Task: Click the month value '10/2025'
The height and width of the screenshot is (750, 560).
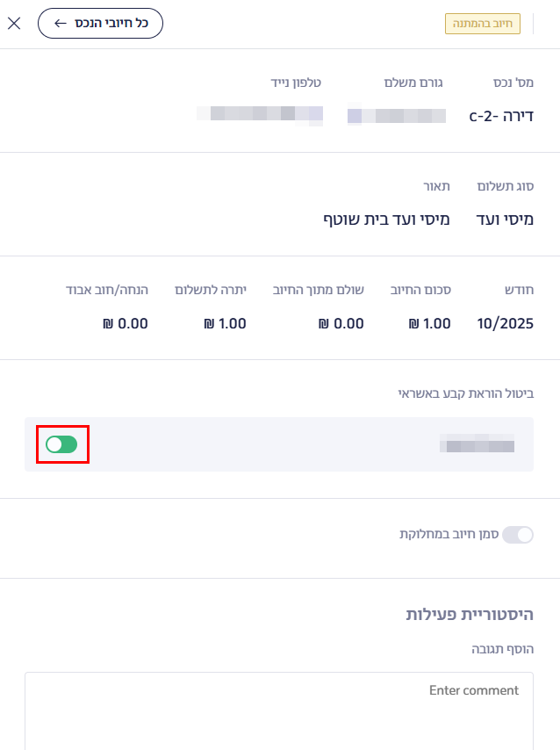Action: [x=505, y=323]
